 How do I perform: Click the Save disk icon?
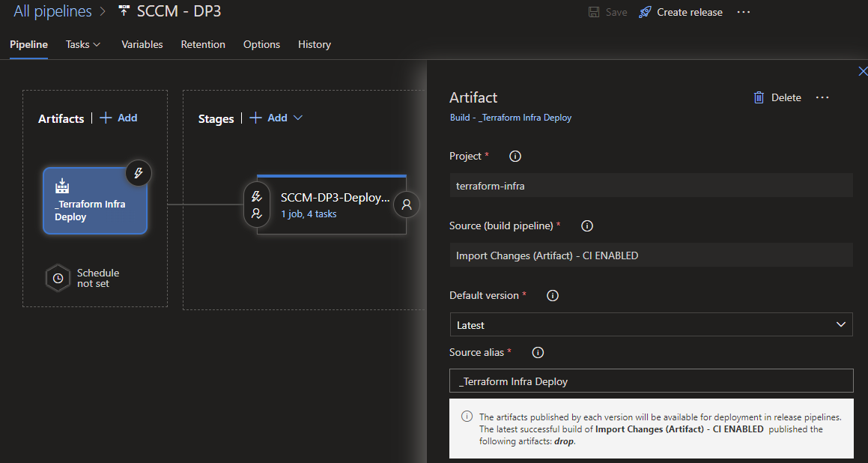pyautogui.click(x=593, y=12)
